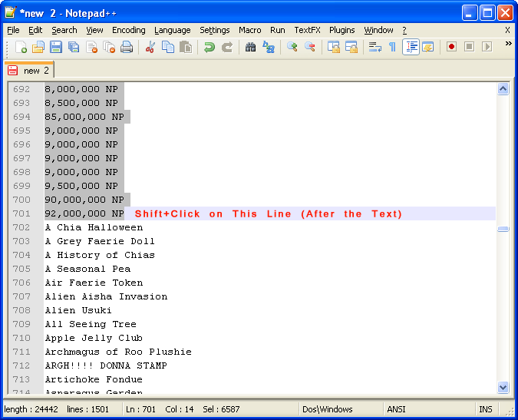Print the document using printer icon
This screenshot has height=420, width=518.
tap(127, 47)
